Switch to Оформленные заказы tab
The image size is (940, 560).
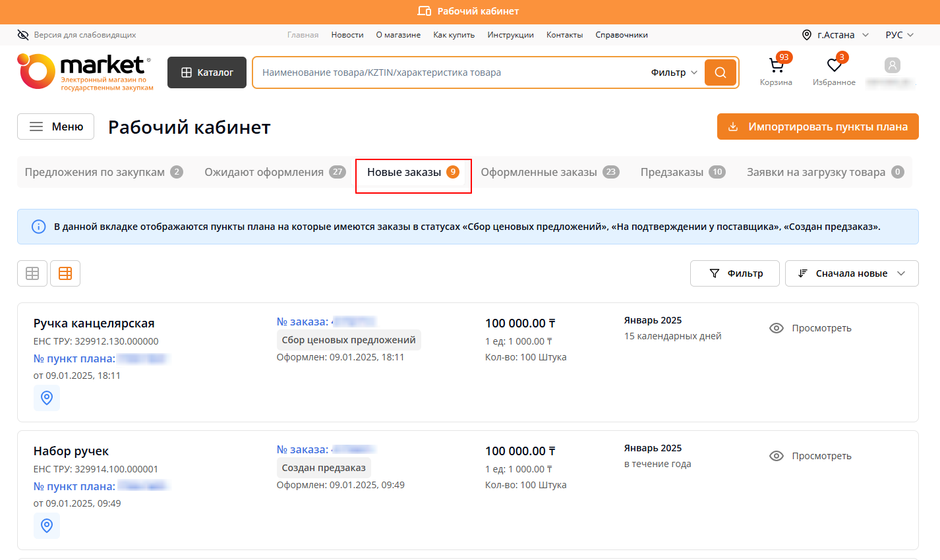tap(549, 172)
